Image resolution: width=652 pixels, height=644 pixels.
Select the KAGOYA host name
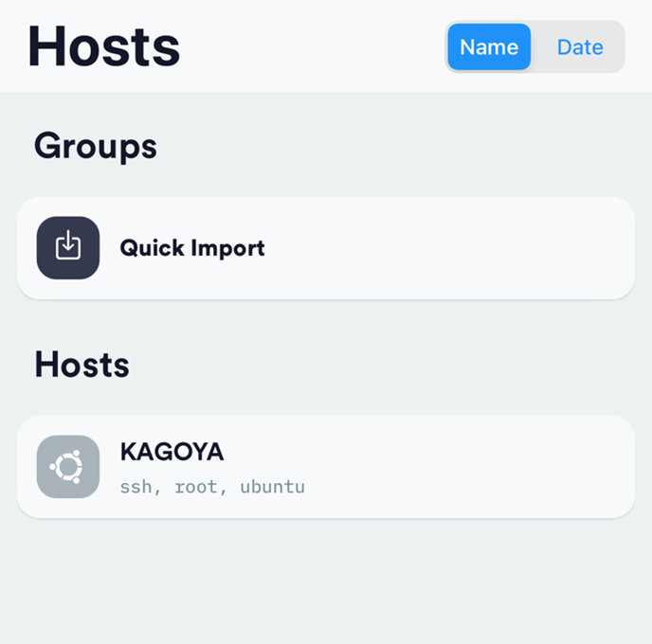[172, 452]
